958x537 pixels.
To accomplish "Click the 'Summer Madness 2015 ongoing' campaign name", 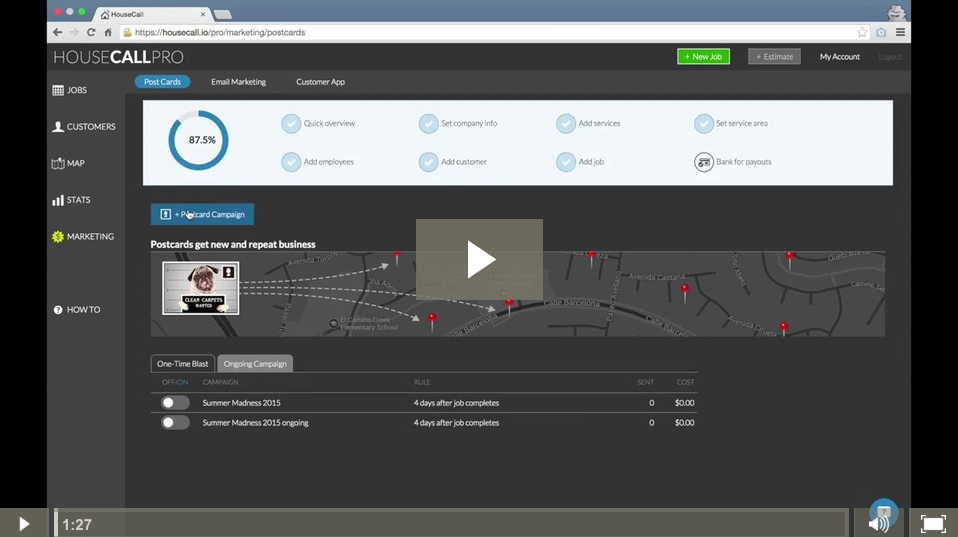I will pos(255,423).
